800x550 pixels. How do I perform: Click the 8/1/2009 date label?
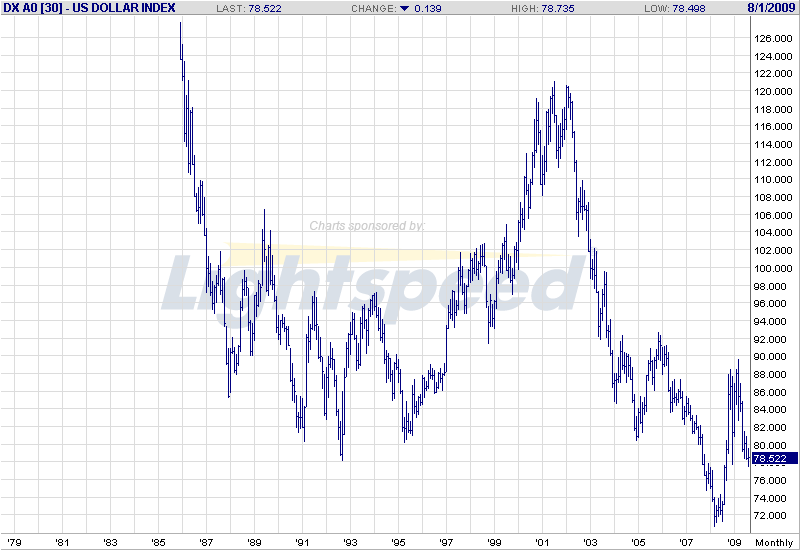[771, 8]
